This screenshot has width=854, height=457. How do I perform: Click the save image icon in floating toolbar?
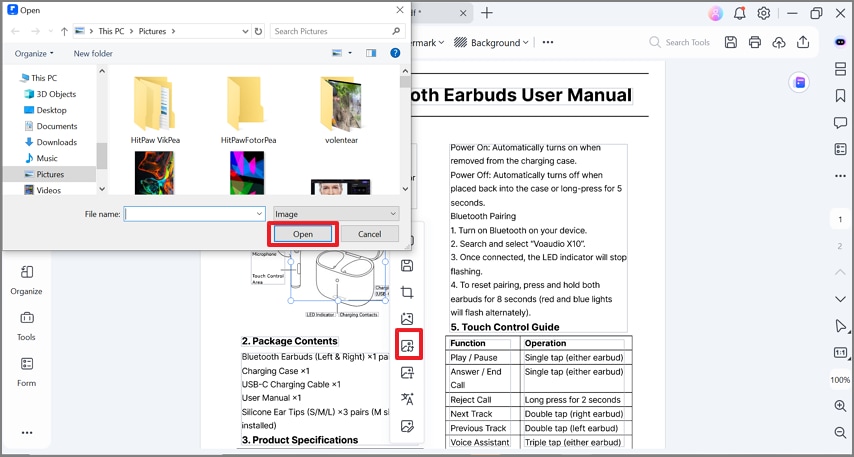pyautogui.click(x=407, y=265)
